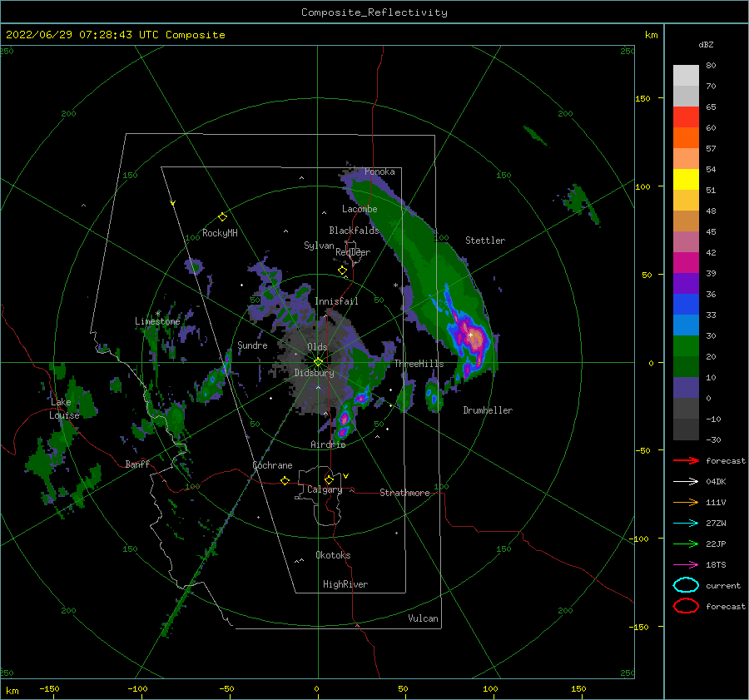Click the dBZ scale heading
This screenshot has width=749, height=700.
[706, 45]
